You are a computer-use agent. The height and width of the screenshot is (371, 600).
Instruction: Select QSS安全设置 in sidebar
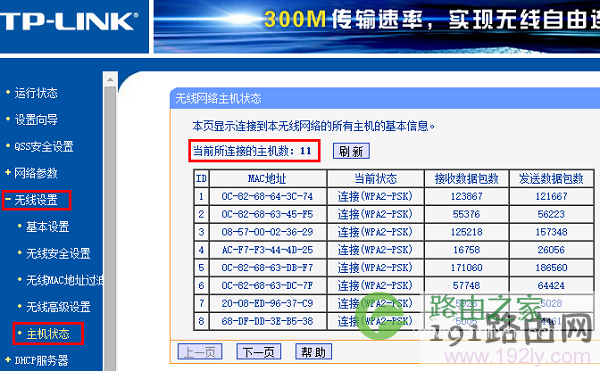[44, 146]
